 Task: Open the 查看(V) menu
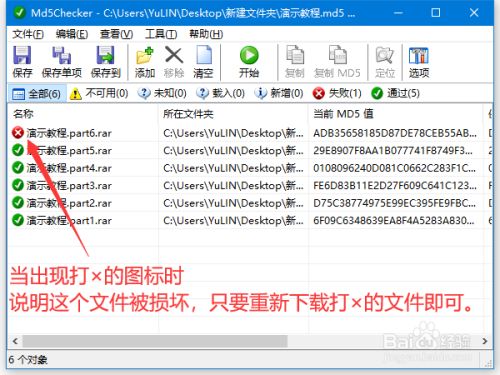116,34
